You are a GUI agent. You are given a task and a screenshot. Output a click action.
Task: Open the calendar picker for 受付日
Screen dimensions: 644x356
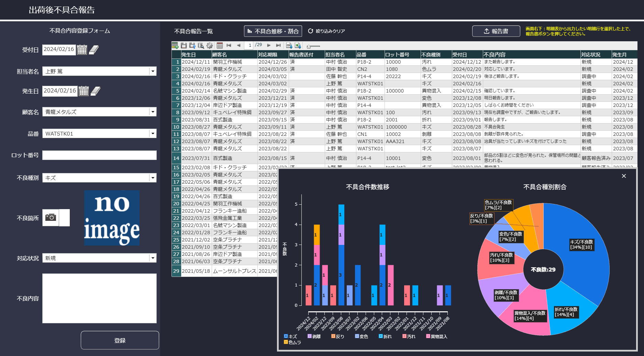(x=82, y=50)
